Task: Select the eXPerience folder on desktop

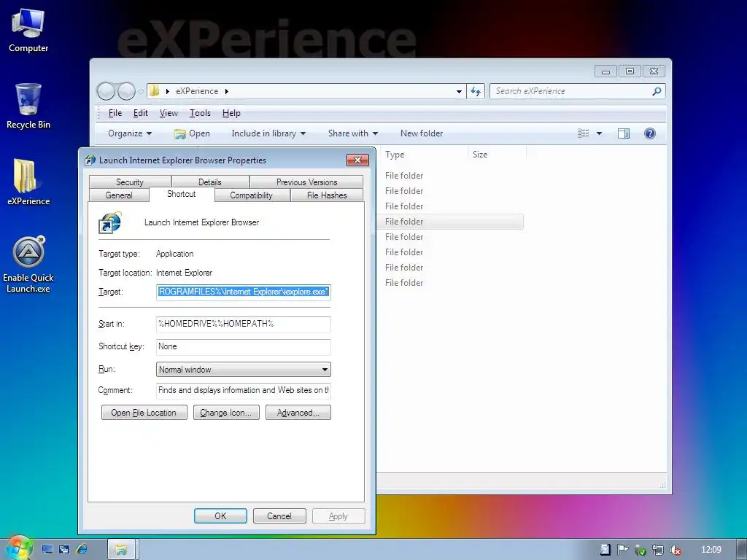Action: pyautogui.click(x=28, y=182)
